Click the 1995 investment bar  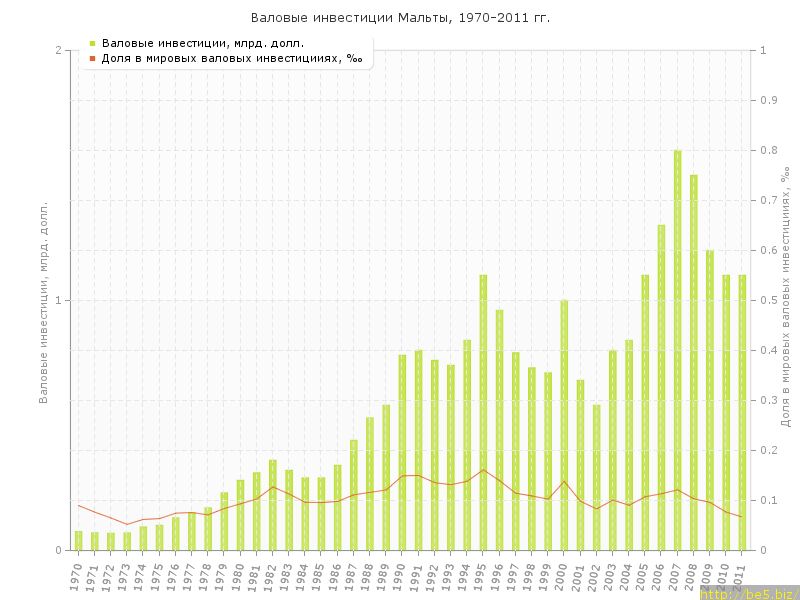pos(483,412)
